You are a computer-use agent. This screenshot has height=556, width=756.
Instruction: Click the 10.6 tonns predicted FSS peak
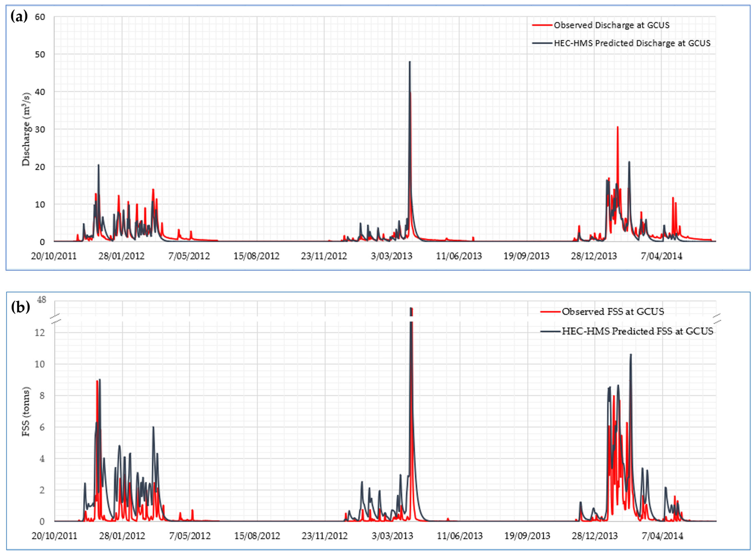pos(631,355)
